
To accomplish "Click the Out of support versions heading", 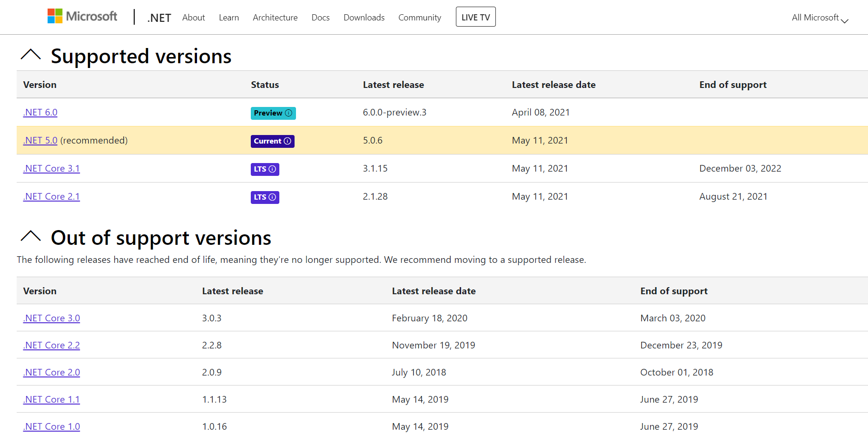I will (x=161, y=238).
